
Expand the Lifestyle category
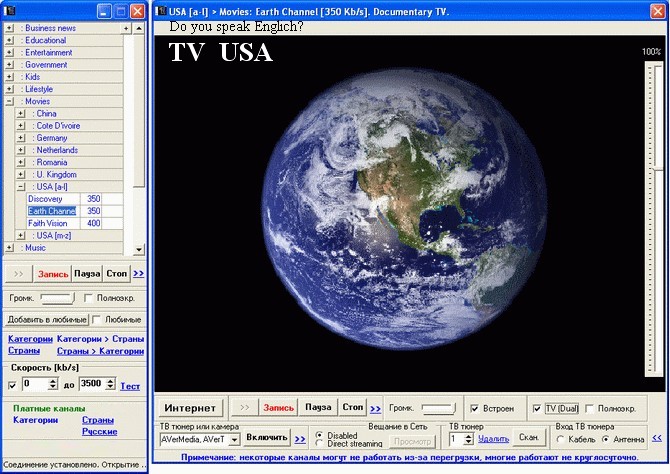(x=9, y=89)
